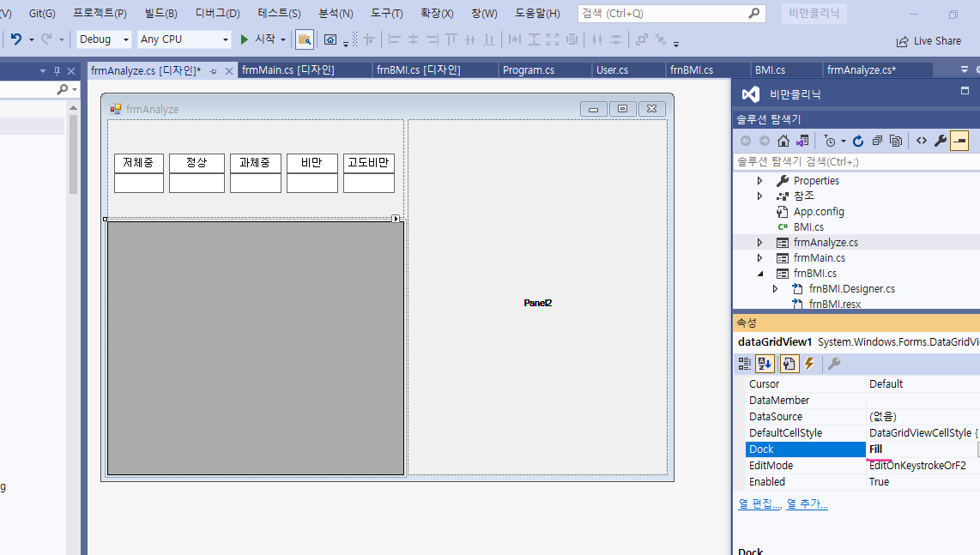Start debugging with the green play button
980x555 pixels.
pyautogui.click(x=245, y=39)
